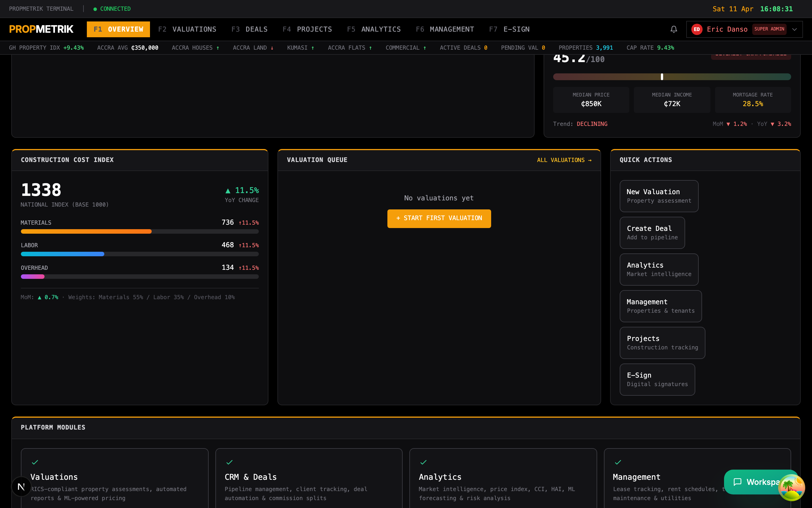Click the Materials progress bar
812x508 pixels.
140,231
